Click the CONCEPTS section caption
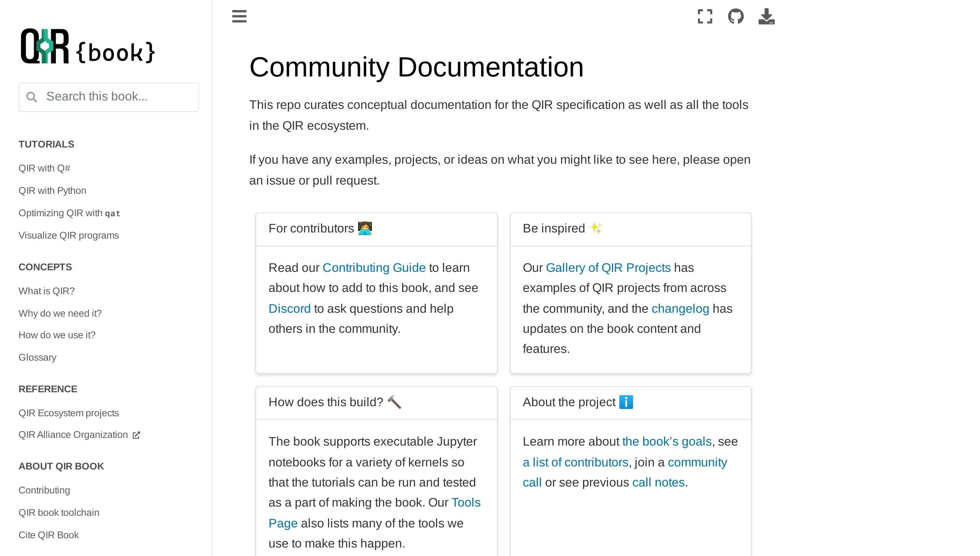This screenshot has height=556, width=980. [45, 267]
